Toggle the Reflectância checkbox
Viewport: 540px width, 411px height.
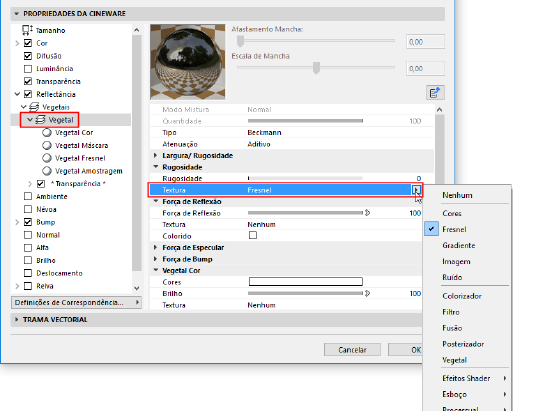(x=28, y=94)
